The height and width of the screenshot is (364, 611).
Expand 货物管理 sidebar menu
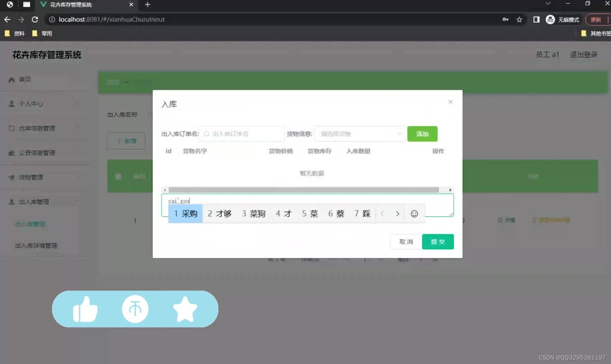[45, 177]
